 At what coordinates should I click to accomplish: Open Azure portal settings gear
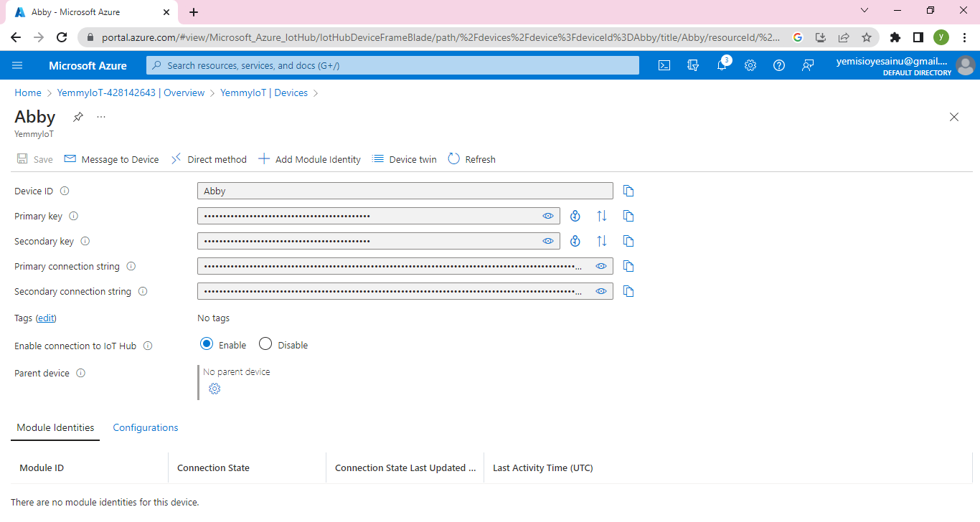coord(750,65)
